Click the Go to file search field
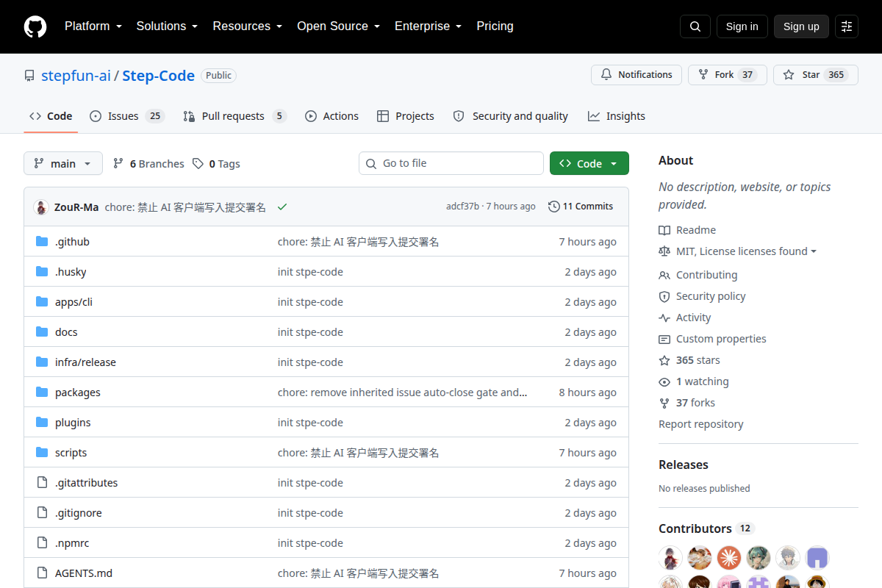This screenshot has height=588, width=882. click(451, 163)
